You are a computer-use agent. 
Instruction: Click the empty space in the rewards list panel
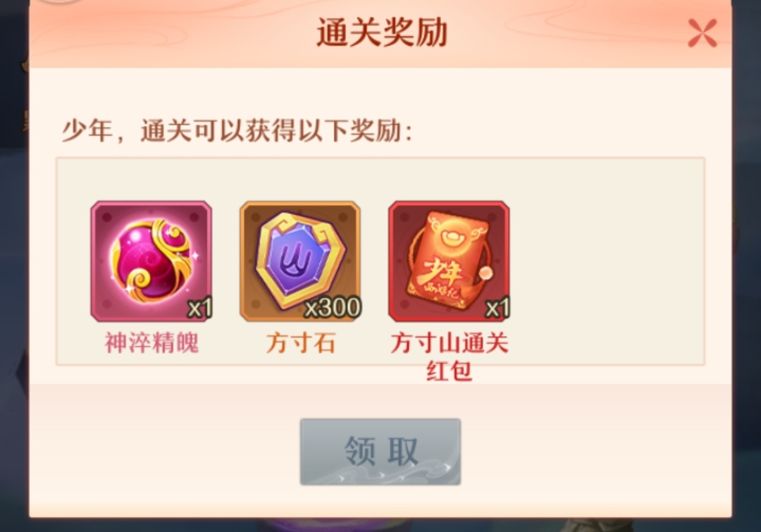pyautogui.click(x=607, y=261)
